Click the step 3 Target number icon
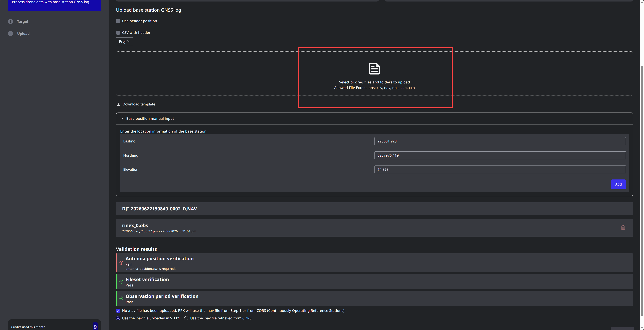Viewport: 644px width, 330px height. click(10, 22)
